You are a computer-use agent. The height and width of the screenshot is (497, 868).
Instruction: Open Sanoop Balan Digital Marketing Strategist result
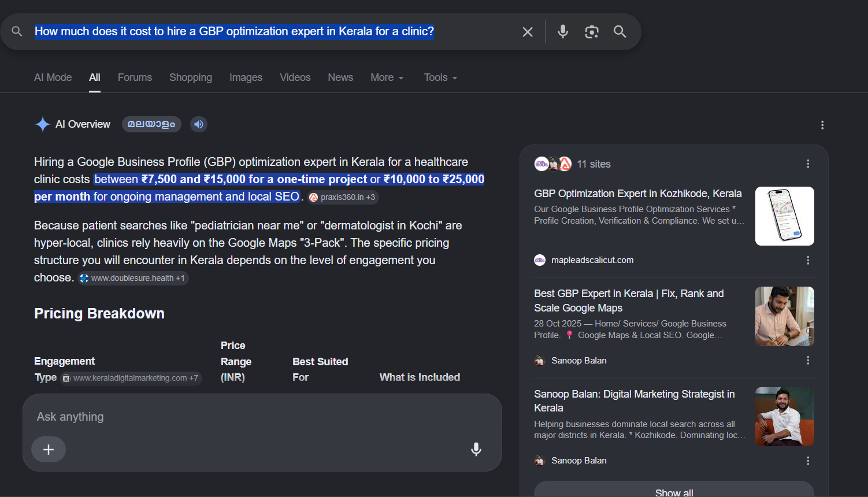635,400
